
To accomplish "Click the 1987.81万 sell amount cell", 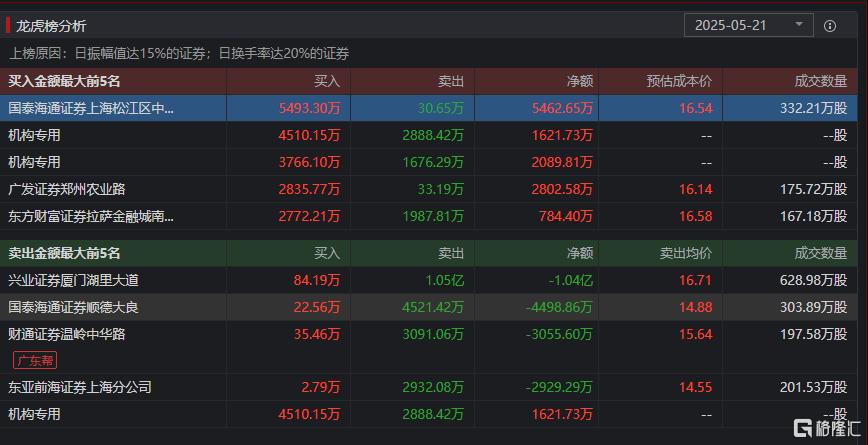I will tap(433, 216).
